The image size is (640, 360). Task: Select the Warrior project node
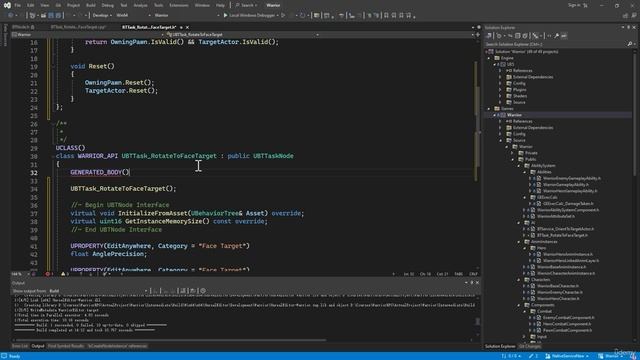click(x=514, y=115)
